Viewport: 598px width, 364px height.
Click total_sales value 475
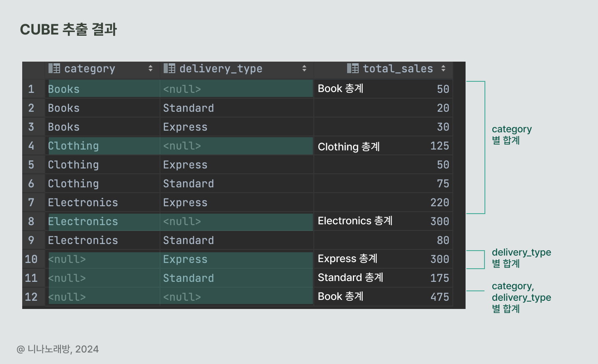(x=440, y=297)
